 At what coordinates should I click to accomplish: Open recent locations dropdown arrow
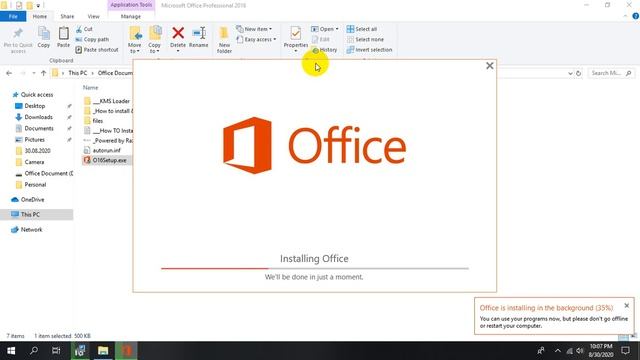click(33, 73)
